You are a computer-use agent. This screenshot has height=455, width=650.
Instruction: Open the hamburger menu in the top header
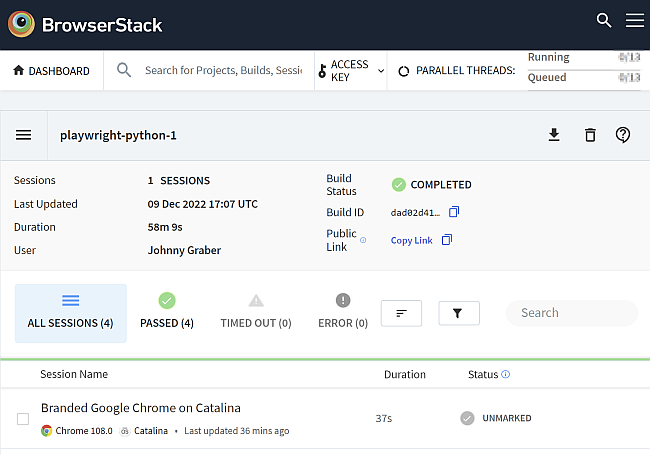(635, 20)
